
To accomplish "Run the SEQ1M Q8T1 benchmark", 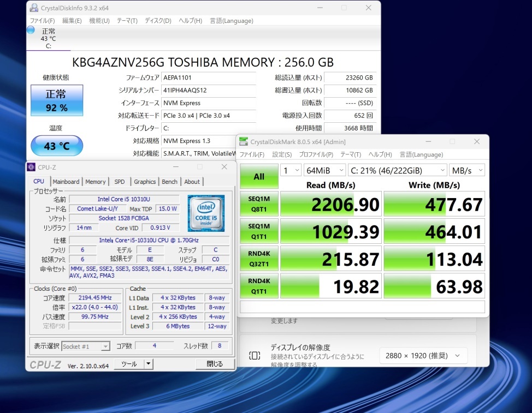I will pyautogui.click(x=259, y=204).
